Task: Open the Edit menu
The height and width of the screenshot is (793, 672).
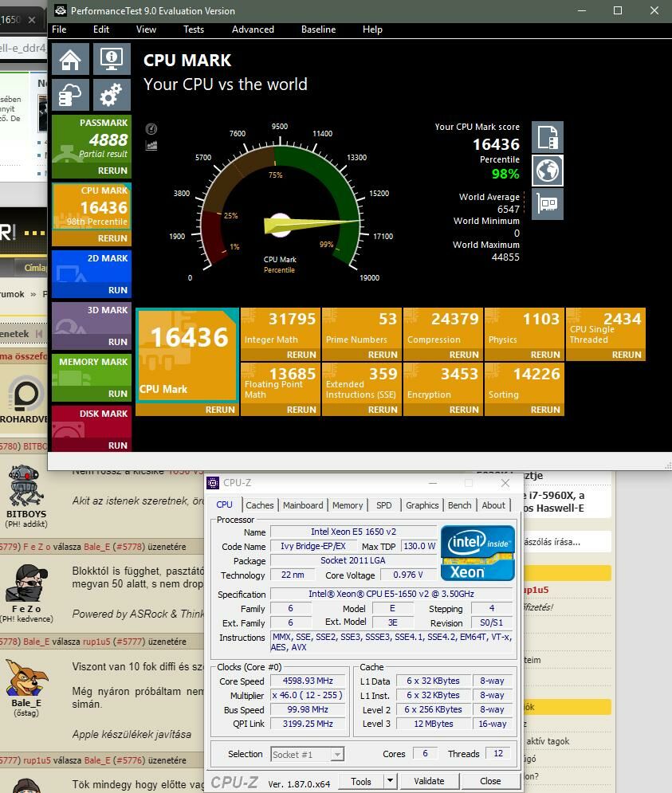Action: [x=100, y=29]
